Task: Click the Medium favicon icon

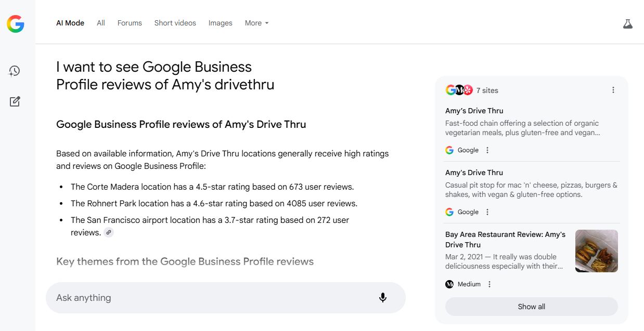Action: pyautogui.click(x=449, y=284)
